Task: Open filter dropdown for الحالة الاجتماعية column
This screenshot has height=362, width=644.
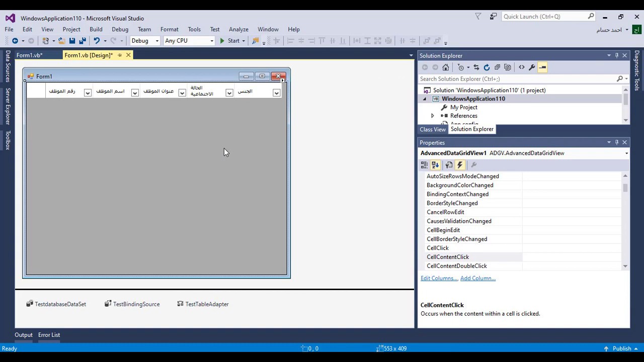Action: [x=229, y=93]
